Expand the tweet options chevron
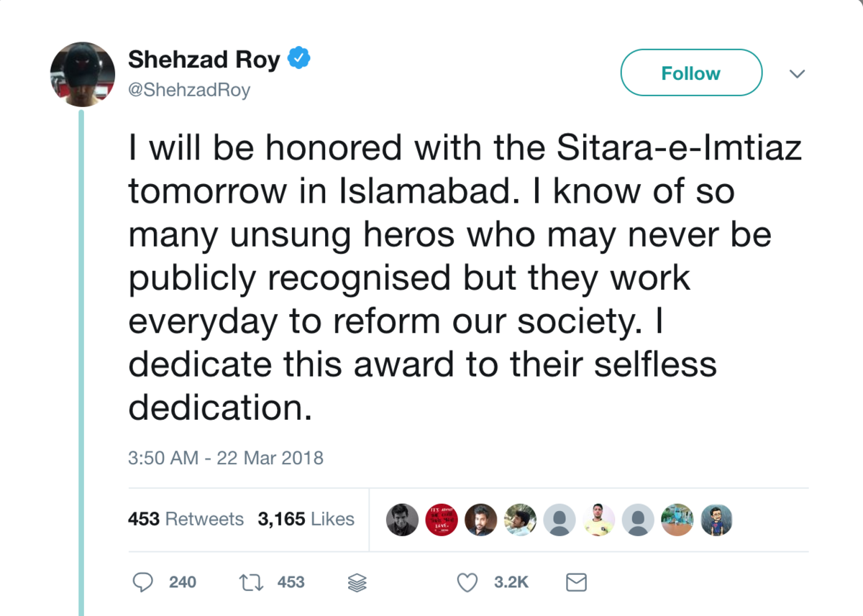Viewport: 863px width, 616px height. [x=797, y=73]
